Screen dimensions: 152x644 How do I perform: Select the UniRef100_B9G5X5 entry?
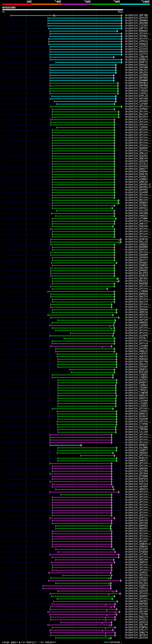(x=137, y=52)
